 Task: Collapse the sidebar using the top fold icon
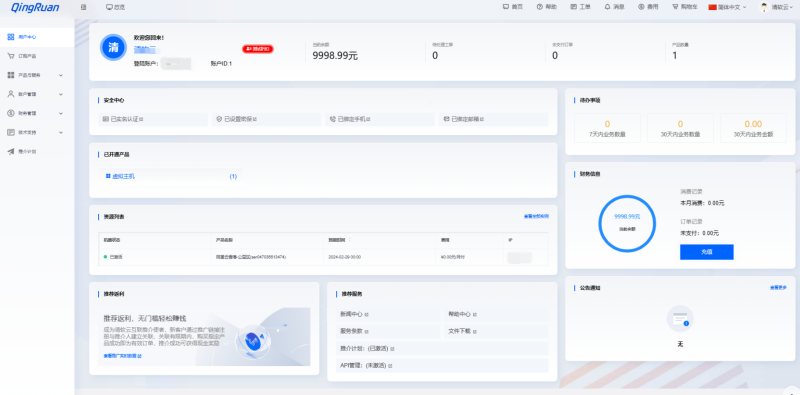point(84,7)
